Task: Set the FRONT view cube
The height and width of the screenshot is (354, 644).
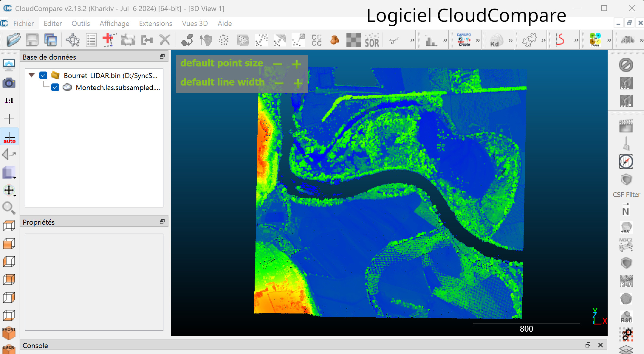Action: (x=9, y=333)
